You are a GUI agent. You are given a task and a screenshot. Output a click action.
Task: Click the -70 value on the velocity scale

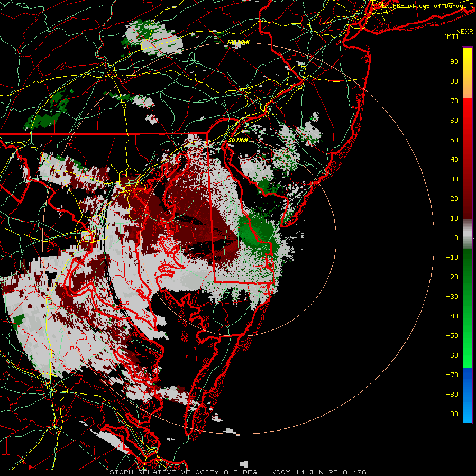pyautogui.click(x=452, y=375)
